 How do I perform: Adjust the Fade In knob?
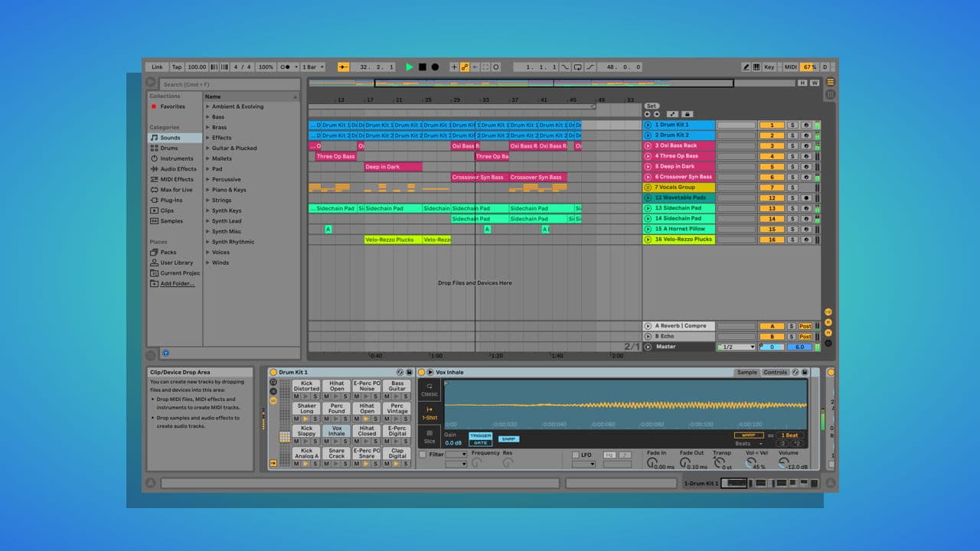click(x=652, y=461)
